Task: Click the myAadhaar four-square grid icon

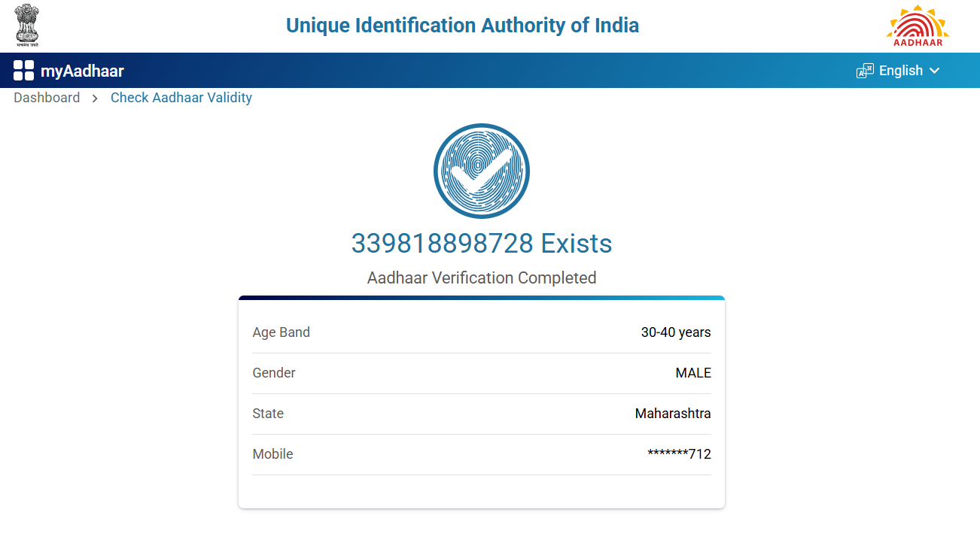Action: (24, 71)
